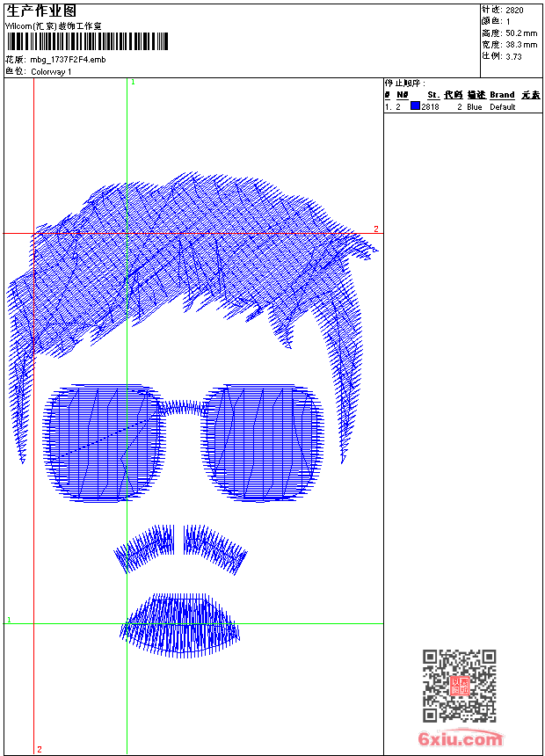This screenshot has width=545, height=756.
Task: Click the red seal inside QR code
Action: point(459,687)
